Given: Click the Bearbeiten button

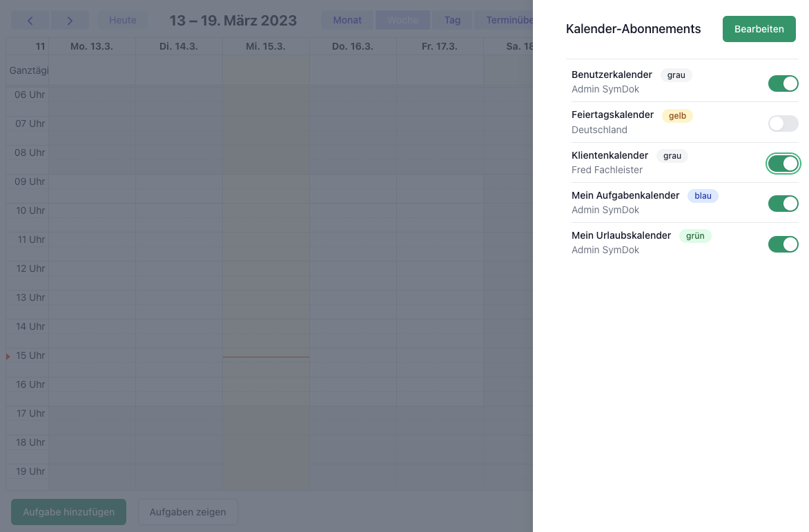Looking at the screenshot, I should 759,29.
